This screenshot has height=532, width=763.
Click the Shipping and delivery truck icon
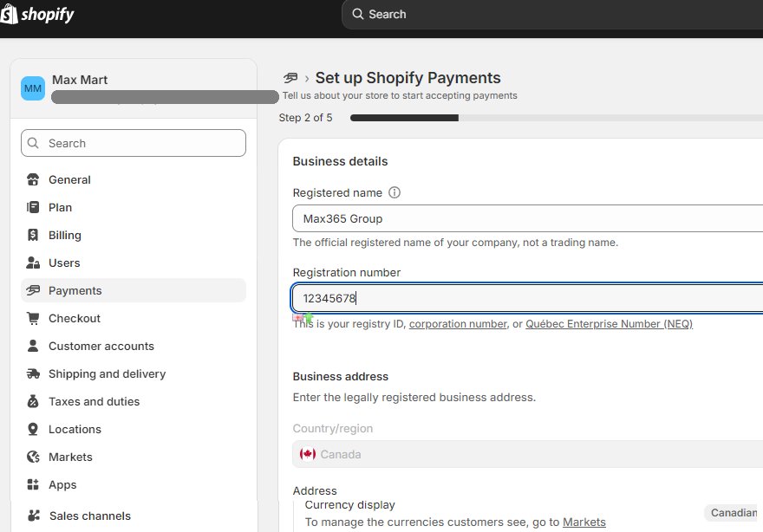coord(33,374)
